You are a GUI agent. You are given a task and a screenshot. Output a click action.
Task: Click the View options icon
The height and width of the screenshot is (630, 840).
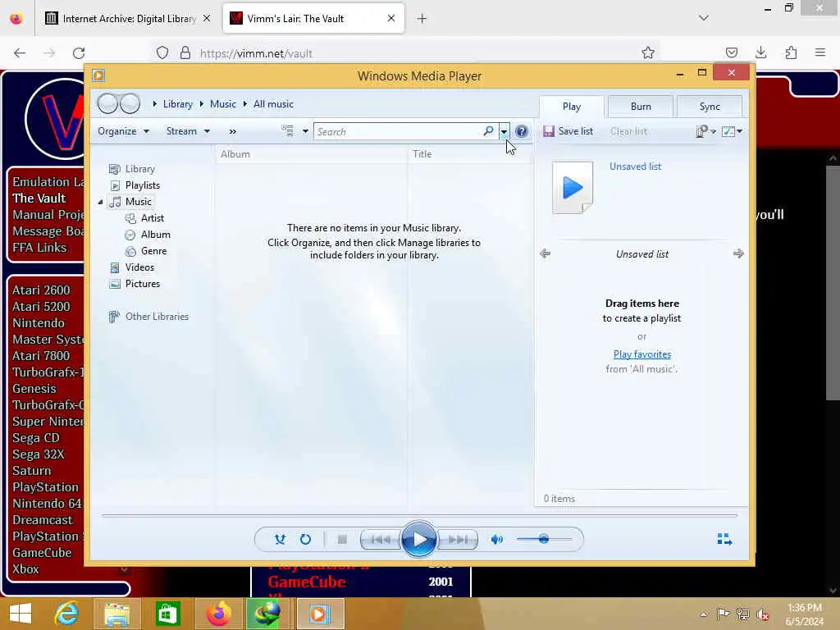click(288, 130)
